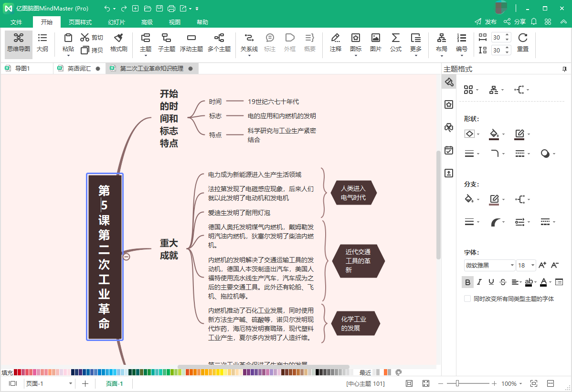The image size is (572, 392).
Task: Select the 人类进入电气时代 hexagon topic
Action: [353, 193]
